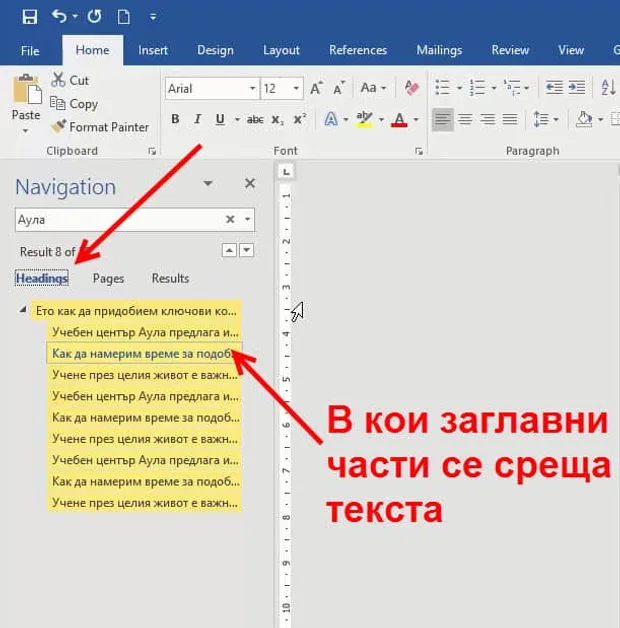Apply Text Effects with the glowing A icon
This screenshot has width=620, height=628.
pyautogui.click(x=331, y=119)
